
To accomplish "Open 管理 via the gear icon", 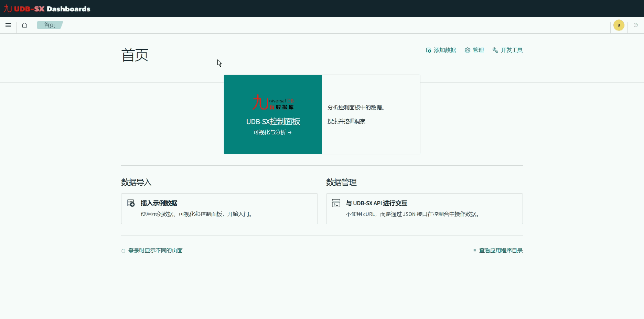I will coord(474,50).
